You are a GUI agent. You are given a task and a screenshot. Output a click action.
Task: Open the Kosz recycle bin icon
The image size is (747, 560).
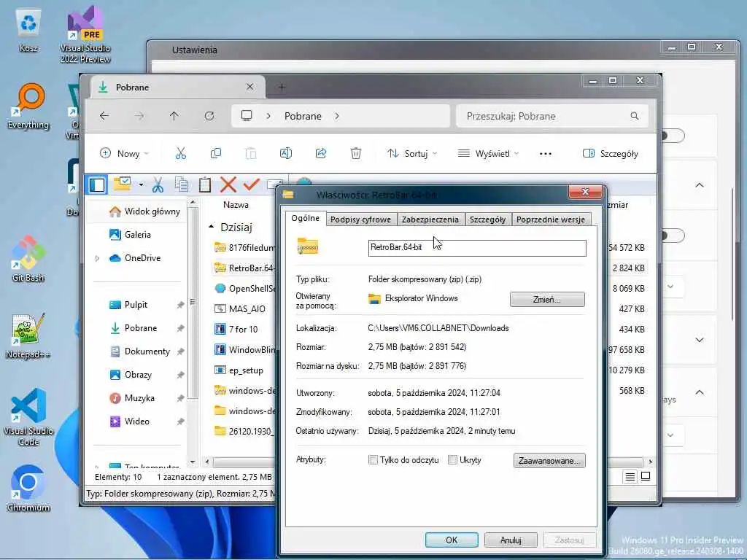tap(28, 30)
